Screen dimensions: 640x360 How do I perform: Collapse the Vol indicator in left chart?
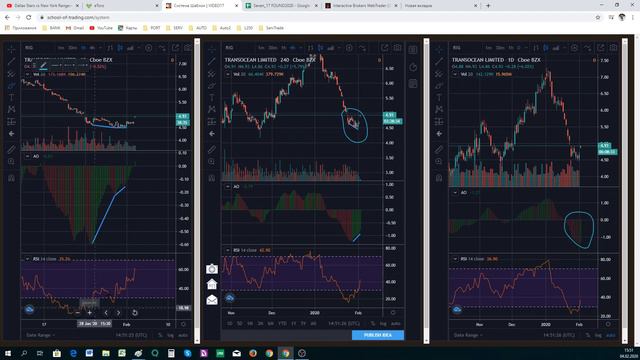27,74
